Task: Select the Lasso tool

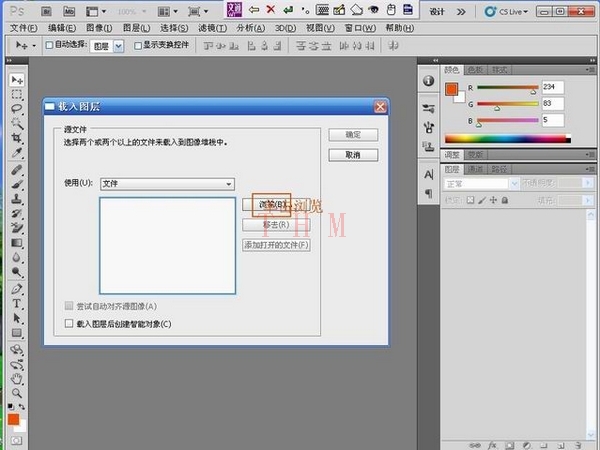Action: (x=16, y=109)
